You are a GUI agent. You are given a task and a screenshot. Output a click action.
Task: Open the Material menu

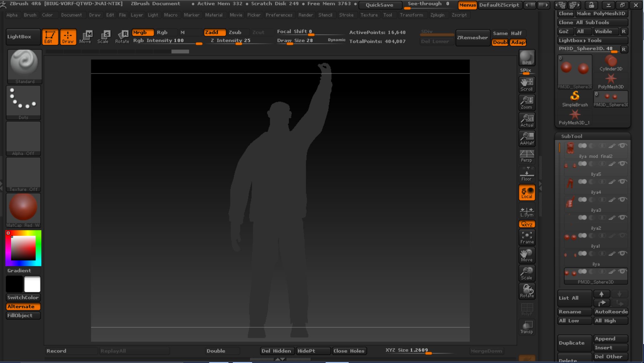coord(214,15)
